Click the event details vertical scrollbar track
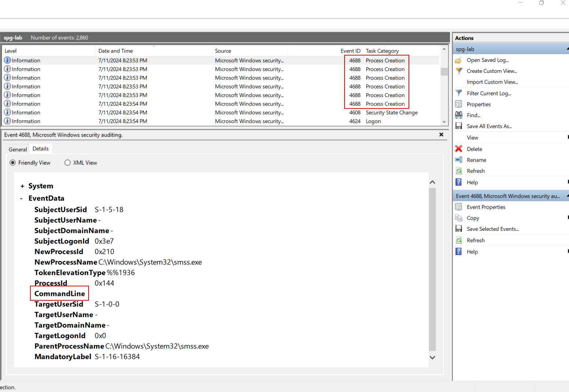This screenshot has height=392, width=569. (x=432, y=270)
